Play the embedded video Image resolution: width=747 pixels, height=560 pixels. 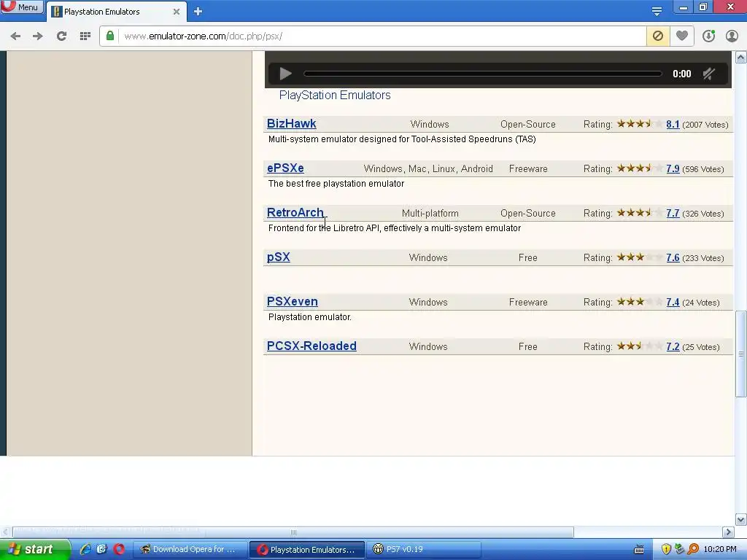tap(285, 74)
